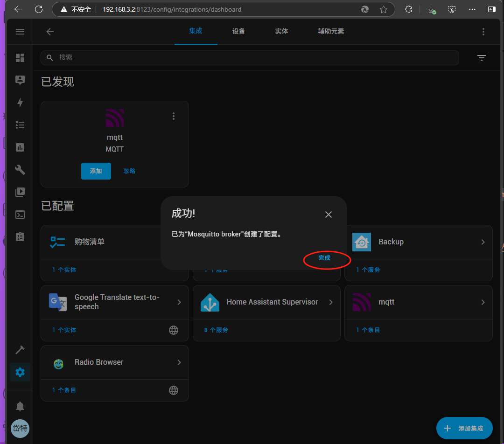Expand the Radio Browser integration chevron
The width and height of the screenshot is (504, 444).
coord(179,362)
